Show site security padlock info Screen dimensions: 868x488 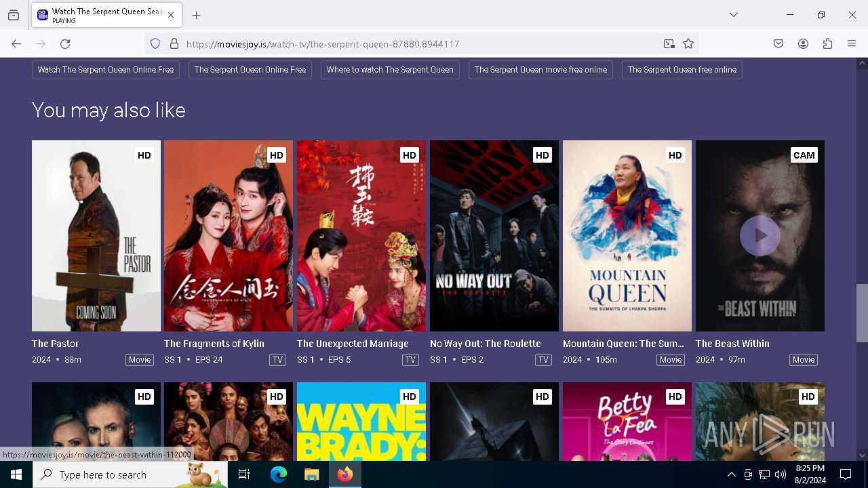click(x=174, y=44)
